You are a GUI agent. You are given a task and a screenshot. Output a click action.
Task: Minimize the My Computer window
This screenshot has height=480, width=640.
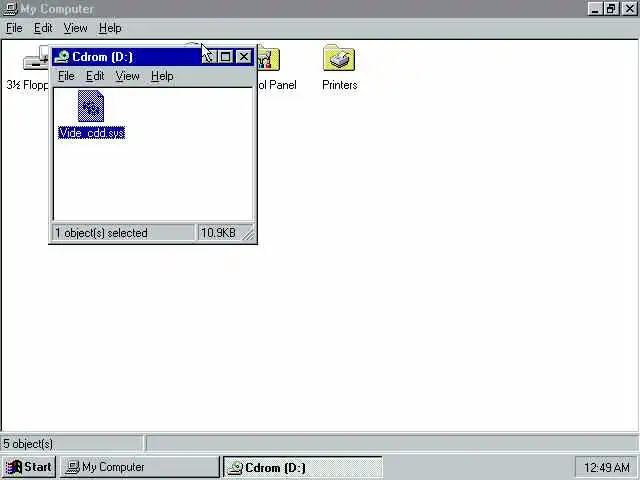tap(595, 9)
